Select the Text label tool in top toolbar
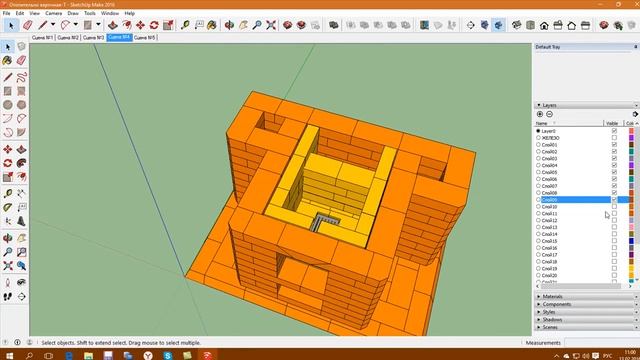 tap(199, 25)
